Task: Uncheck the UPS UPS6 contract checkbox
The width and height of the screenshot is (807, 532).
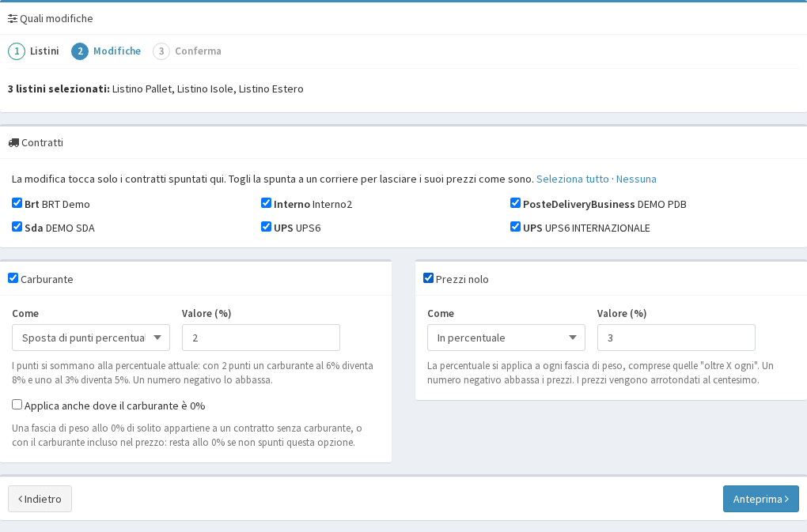Action: (x=266, y=227)
